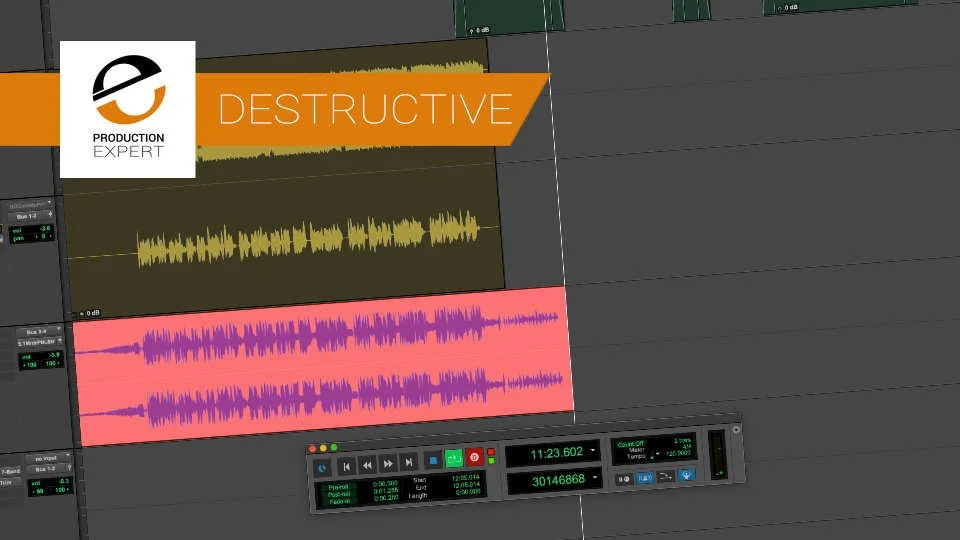Toggle the Wait for Note MIDI button
960x540 pixels.
623,479
